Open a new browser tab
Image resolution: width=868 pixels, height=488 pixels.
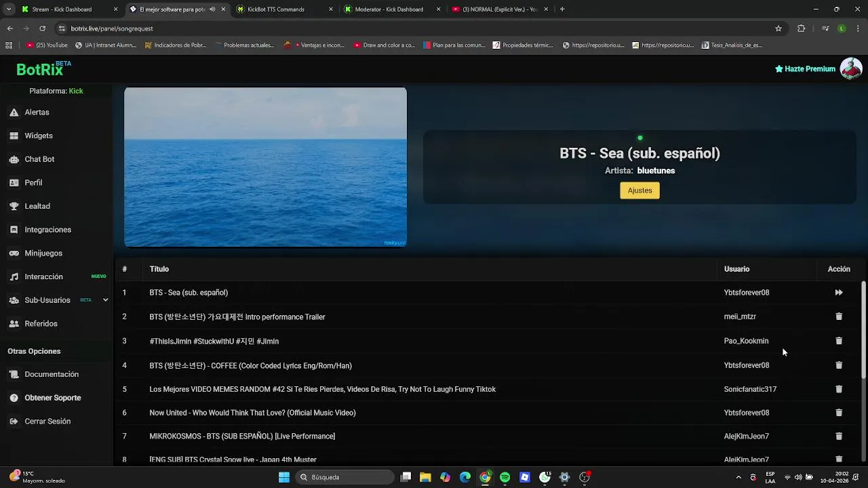(x=562, y=9)
